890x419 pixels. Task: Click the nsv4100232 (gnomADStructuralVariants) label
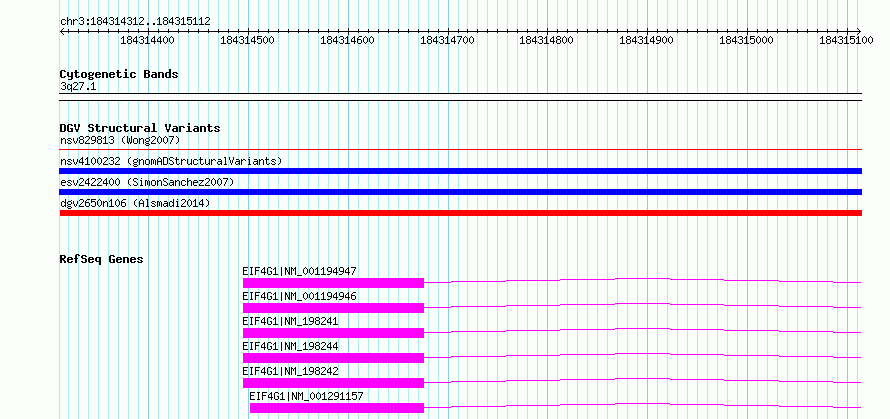point(171,161)
